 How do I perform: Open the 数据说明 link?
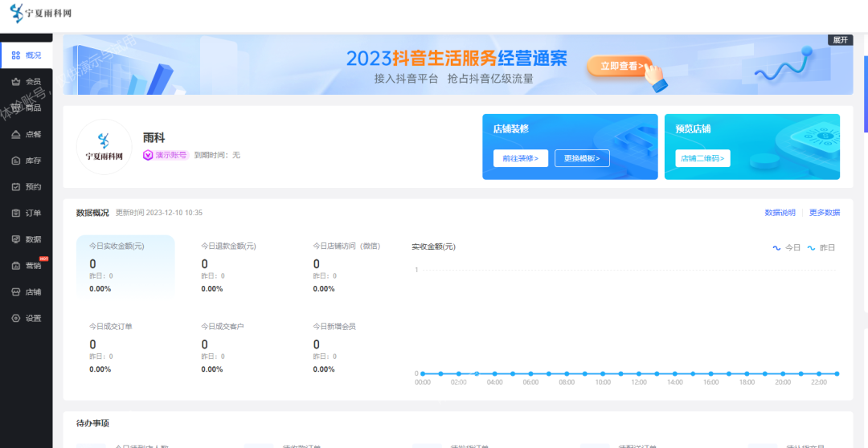click(x=780, y=213)
